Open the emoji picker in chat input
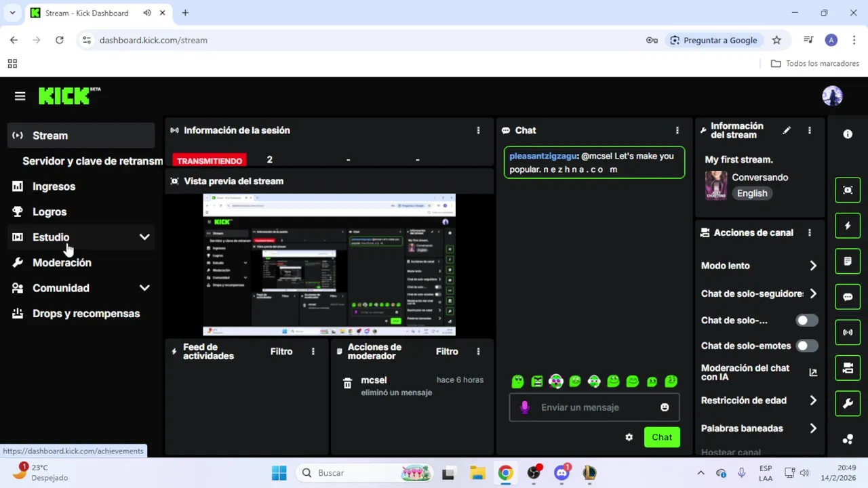Screen dimensions: 868x488 click(x=665, y=407)
